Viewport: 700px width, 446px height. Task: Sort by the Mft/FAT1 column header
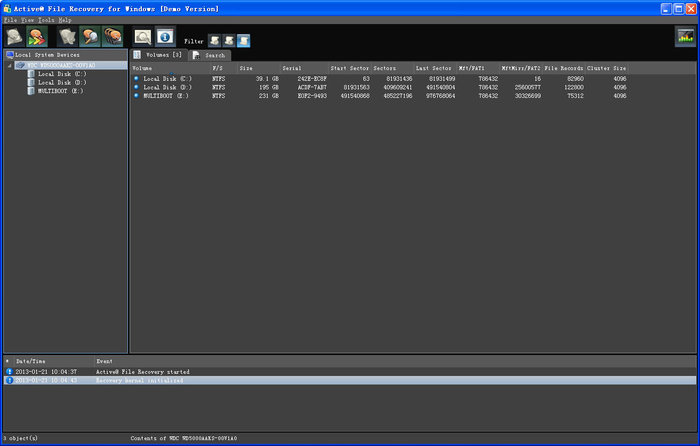pos(478,68)
